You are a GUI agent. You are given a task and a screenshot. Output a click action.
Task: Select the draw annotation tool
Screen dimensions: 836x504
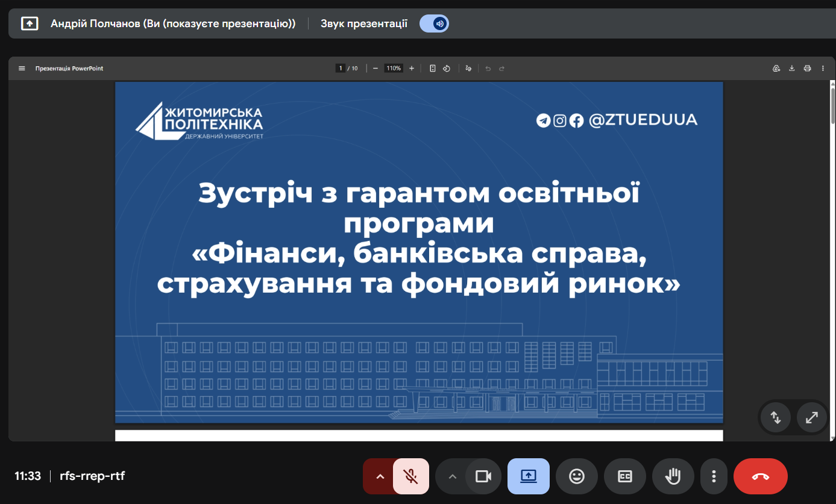coord(468,69)
